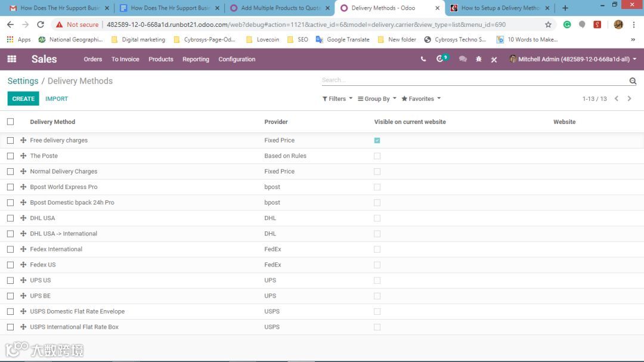Click the search magnifier icon
Image resolution: width=644 pixels, height=362 pixels.
[633, 81]
